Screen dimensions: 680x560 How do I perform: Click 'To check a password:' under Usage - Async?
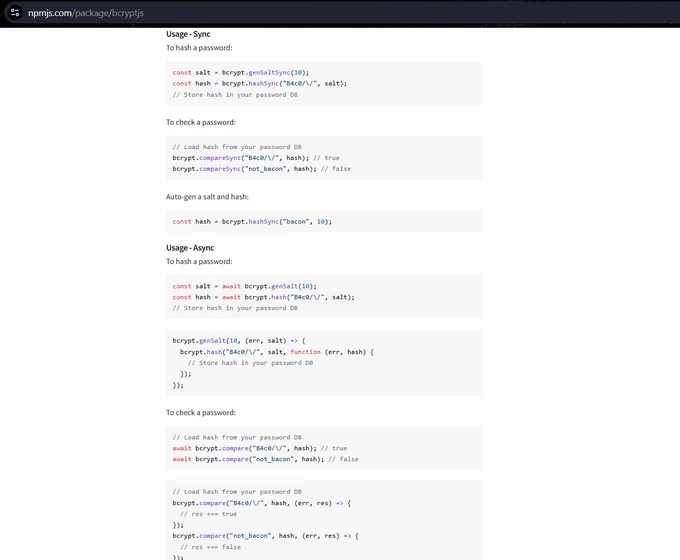[201, 413]
